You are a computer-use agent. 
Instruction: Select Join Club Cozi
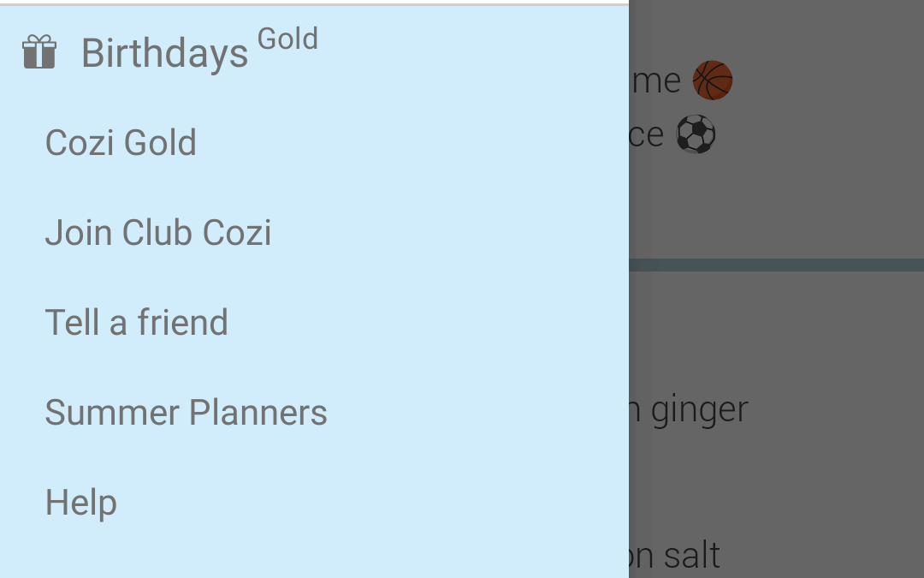314,232
